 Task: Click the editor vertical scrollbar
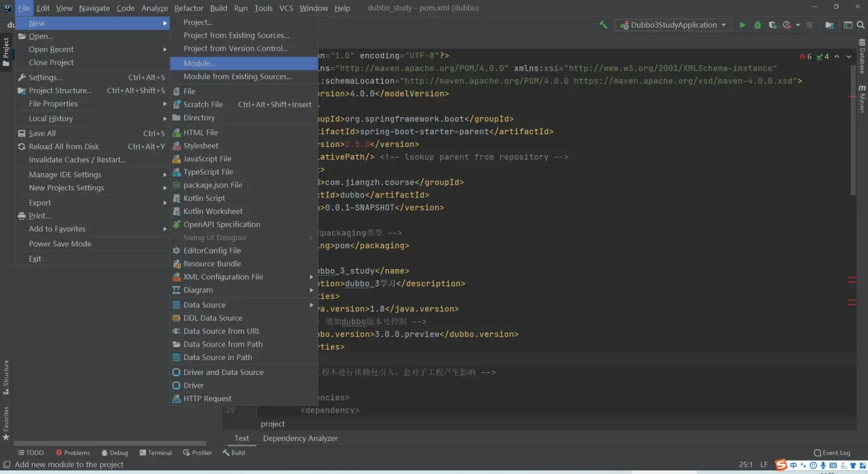(852, 133)
